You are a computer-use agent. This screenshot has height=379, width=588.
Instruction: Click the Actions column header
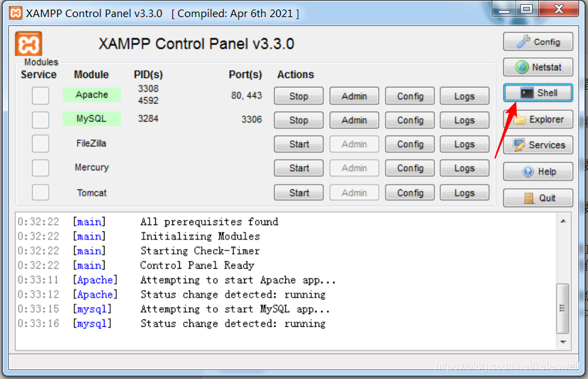[x=295, y=75]
